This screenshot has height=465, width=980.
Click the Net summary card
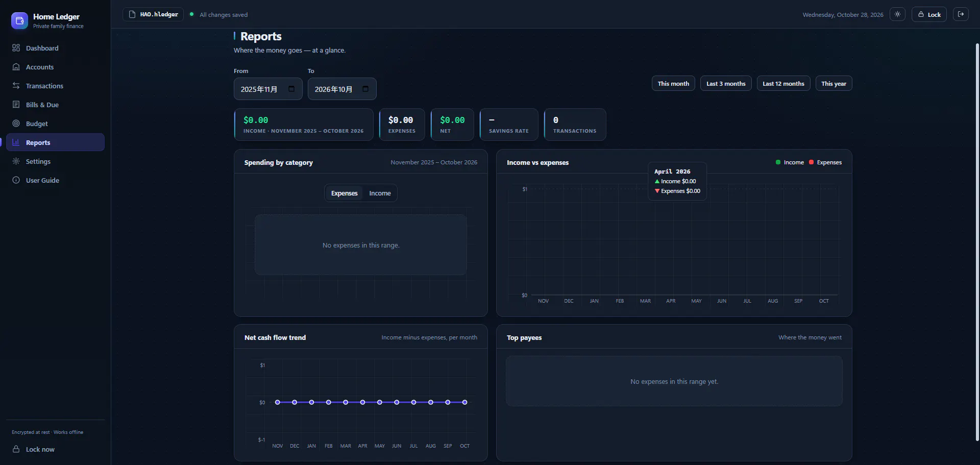coord(452,125)
